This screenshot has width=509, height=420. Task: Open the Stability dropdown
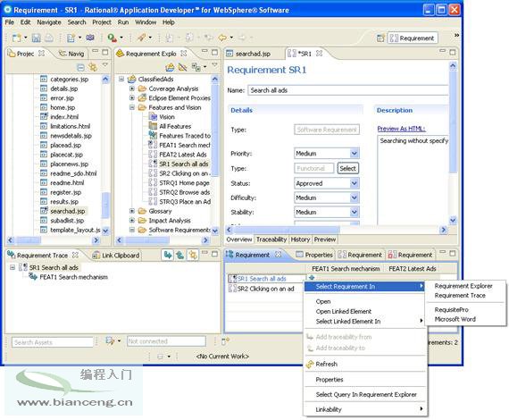coord(355,212)
